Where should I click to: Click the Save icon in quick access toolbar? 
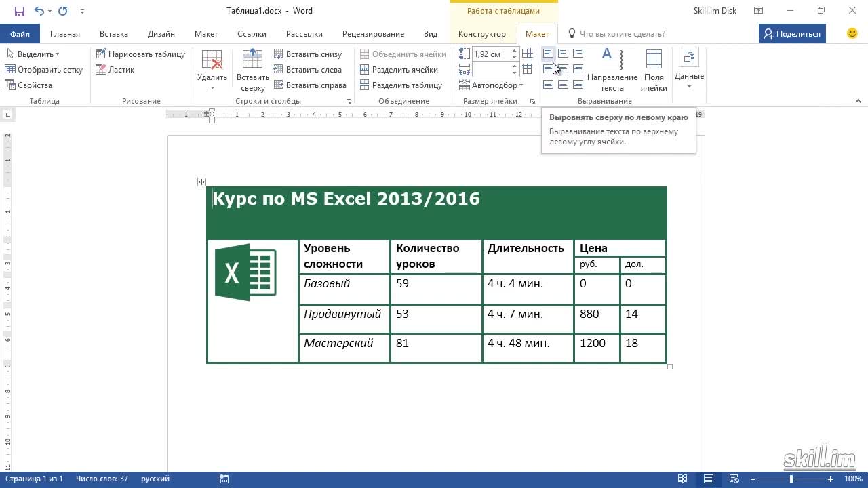tap(19, 11)
